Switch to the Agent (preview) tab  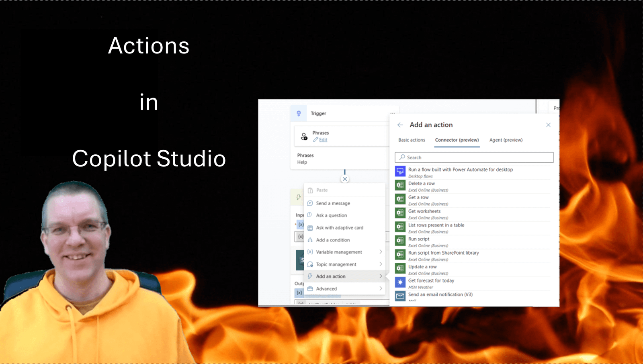pyautogui.click(x=506, y=140)
